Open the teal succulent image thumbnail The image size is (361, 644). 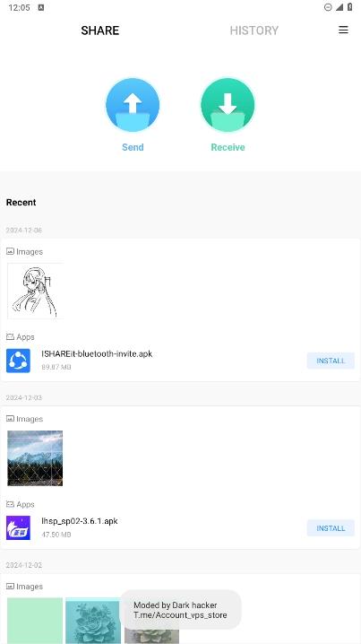click(93, 621)
